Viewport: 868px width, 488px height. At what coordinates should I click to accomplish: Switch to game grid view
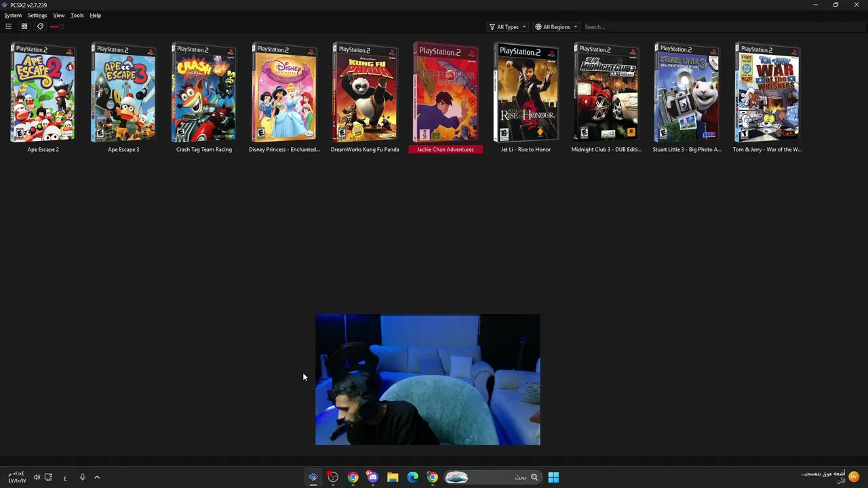point(24,26)
